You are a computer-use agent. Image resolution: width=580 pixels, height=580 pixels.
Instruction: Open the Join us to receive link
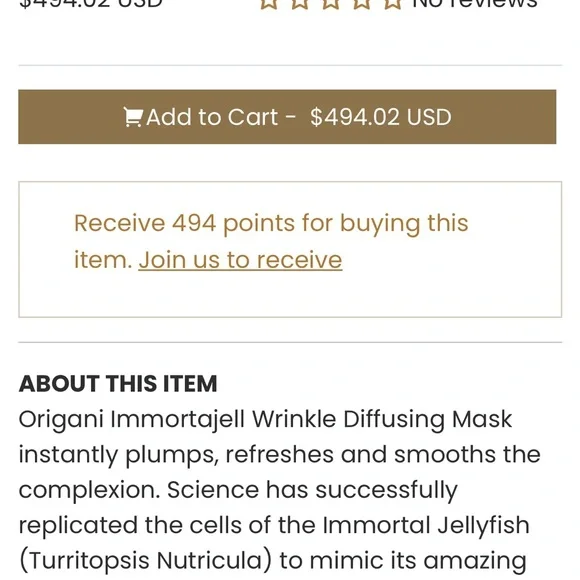tap(240, 260)
